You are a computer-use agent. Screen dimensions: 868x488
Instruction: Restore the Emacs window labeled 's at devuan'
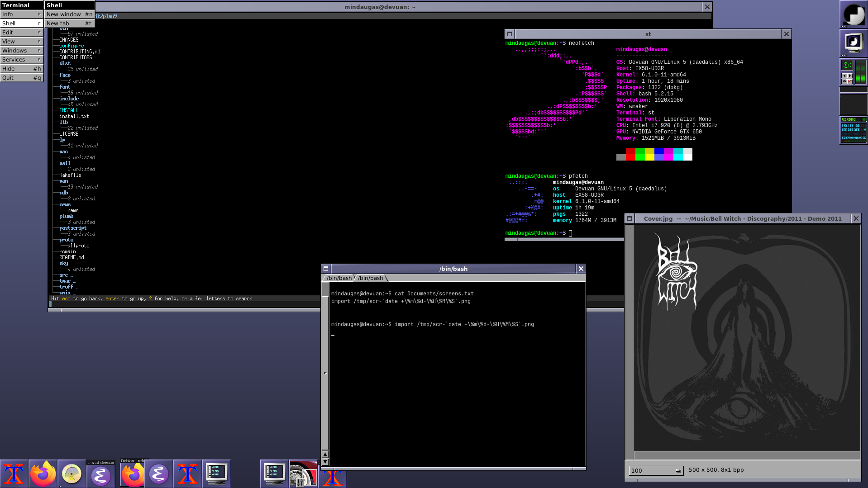click(x=101, y=473)
